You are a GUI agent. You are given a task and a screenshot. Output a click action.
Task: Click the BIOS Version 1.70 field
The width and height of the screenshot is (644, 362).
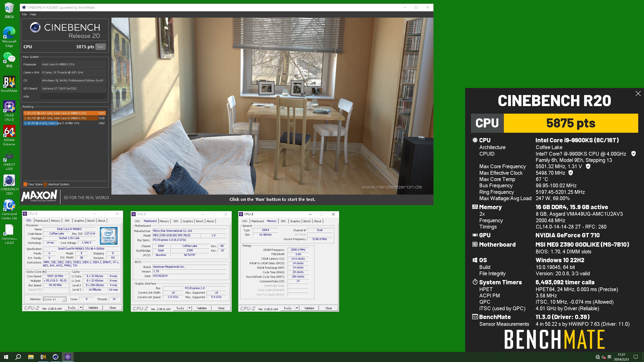click(190, 271)
